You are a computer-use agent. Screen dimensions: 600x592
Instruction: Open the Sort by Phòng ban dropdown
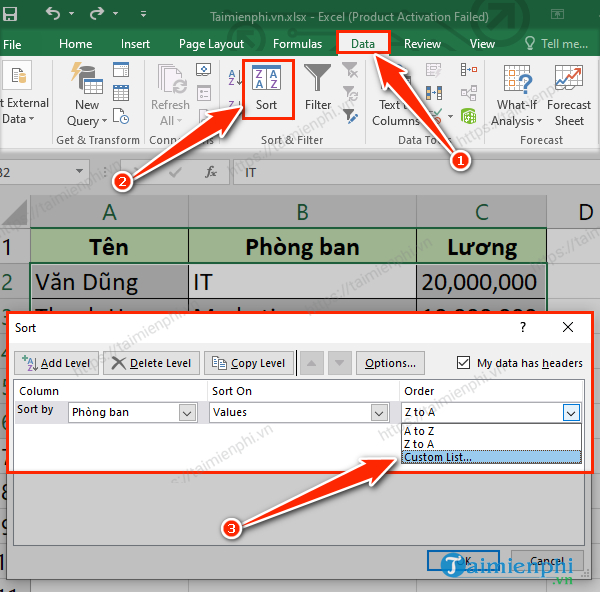coord(187,413)
